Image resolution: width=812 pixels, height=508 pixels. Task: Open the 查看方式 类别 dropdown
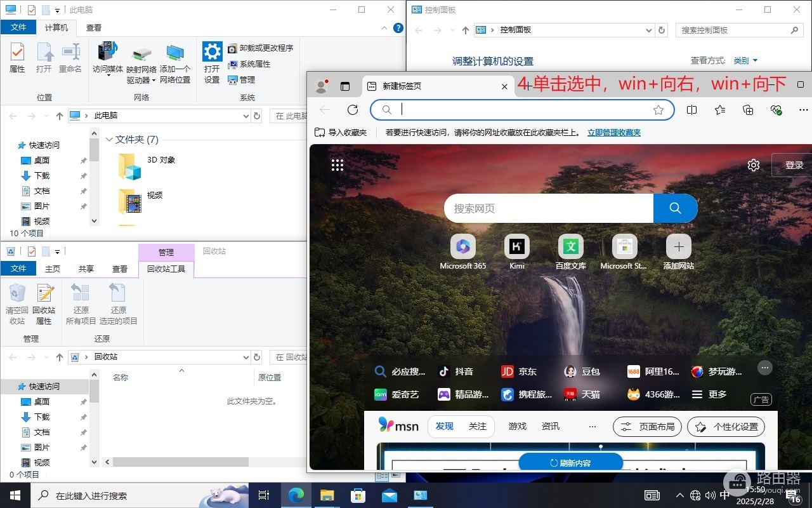pos(745,61)
